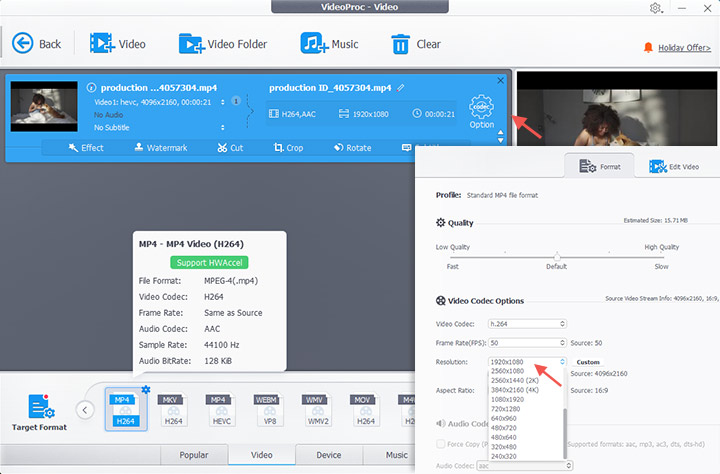The image size is (720, 474).
Task: Click the Custom resolution button
Action: click(x=588, y=362)
